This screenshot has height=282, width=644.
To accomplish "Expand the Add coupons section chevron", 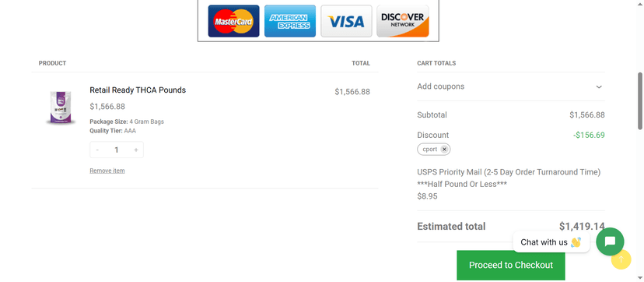I will tap(599, 86).
